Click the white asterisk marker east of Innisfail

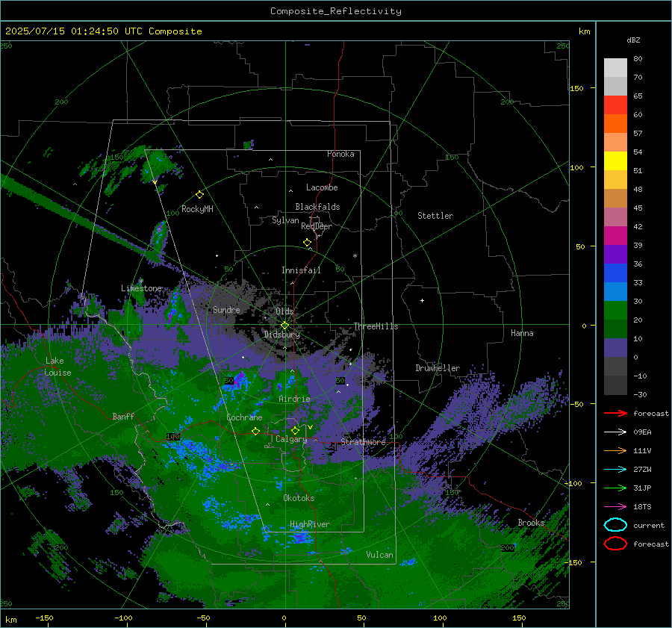355,256
